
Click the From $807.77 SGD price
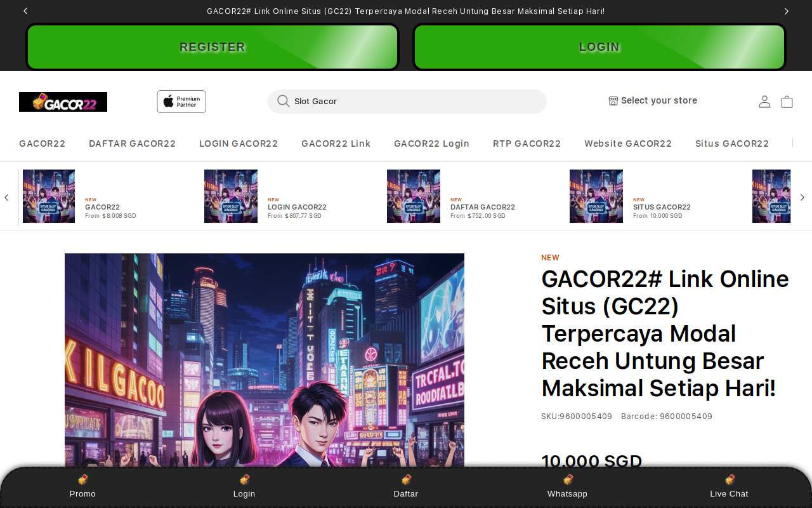tap(294, 216)
